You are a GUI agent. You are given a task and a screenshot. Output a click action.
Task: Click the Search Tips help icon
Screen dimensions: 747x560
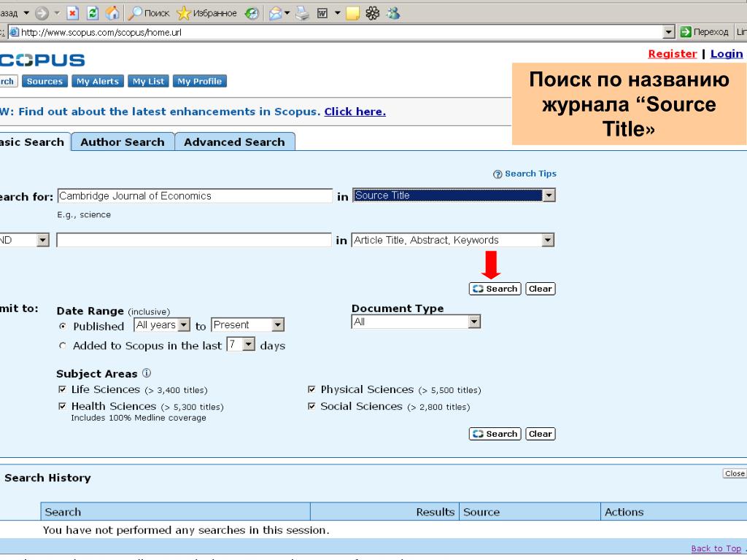(x=498, y=174)
